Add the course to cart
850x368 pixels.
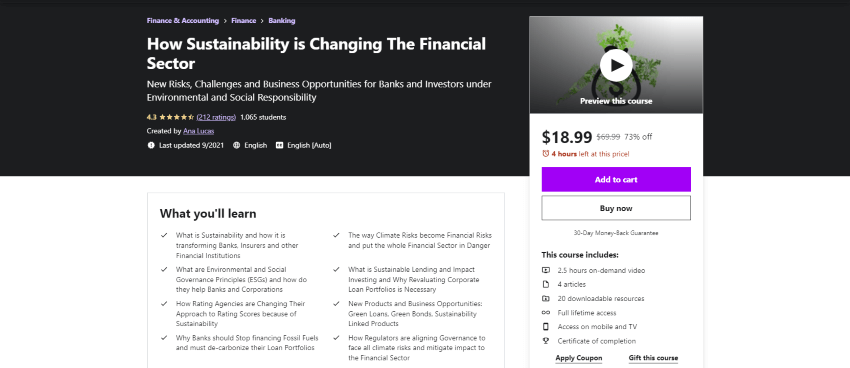click(x=616, y=179)
